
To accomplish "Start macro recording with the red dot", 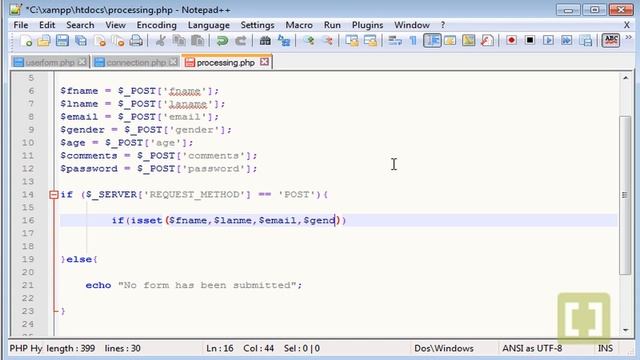I will (x=511, y=41).
